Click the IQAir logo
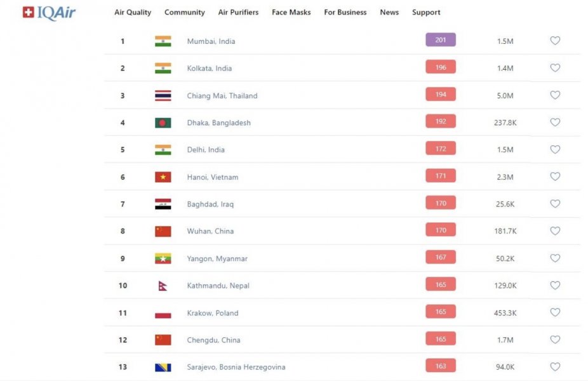 coord(49,12)
